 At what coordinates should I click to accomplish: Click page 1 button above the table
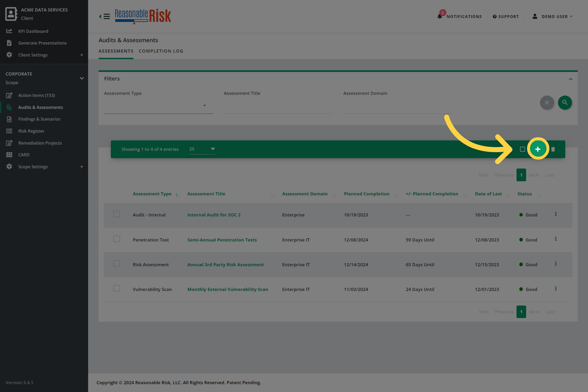[x=521, y=175]
